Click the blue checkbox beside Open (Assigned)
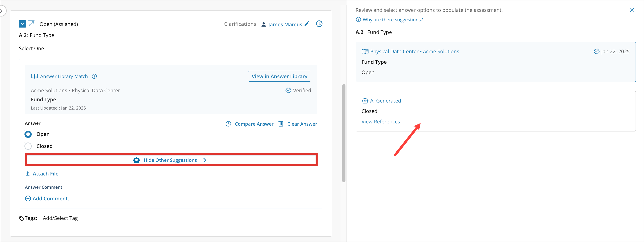The height and width of the screenshot is (242, 644). pos(22,24)
